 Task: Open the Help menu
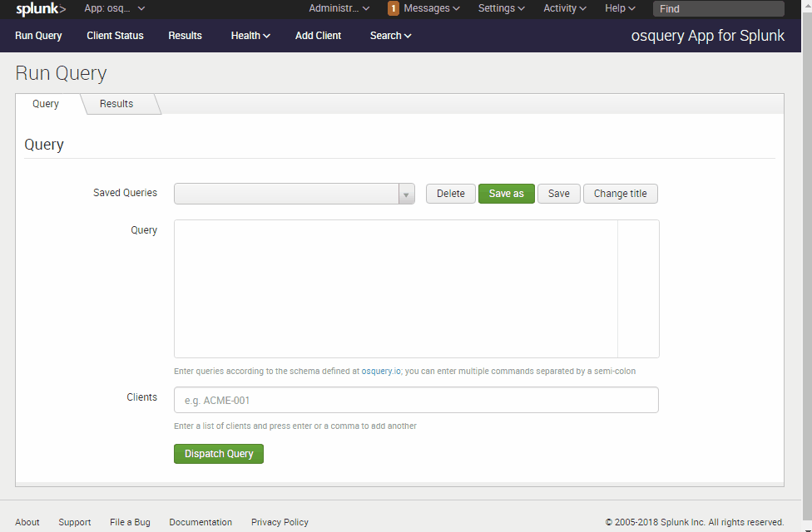tap(620, 8)
